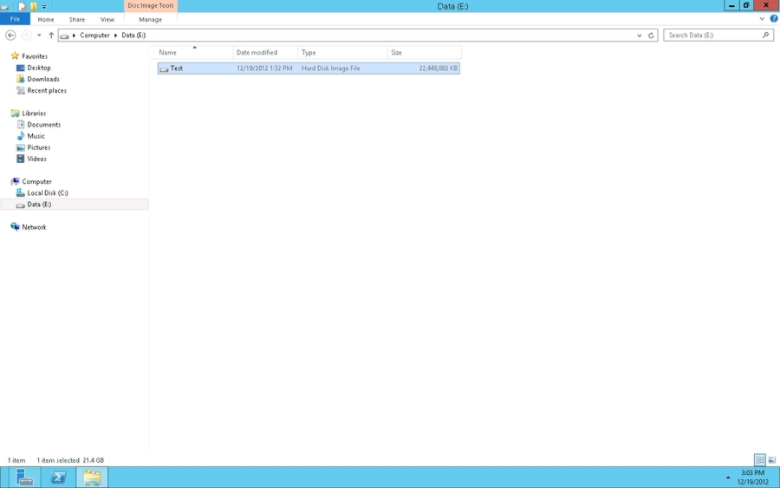Screen dimensions: 780x488
Task: Select Computer in the navigation pane
Action: click(x=36, y=182)
